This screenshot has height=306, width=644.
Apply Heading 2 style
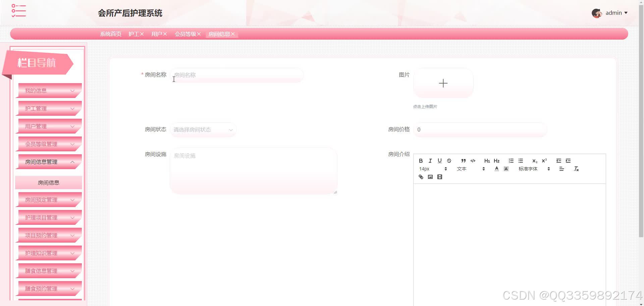pos(497,161)
